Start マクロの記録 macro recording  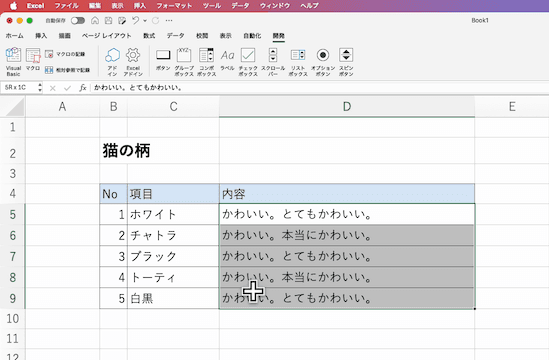pyautogui.click(x=65, y=54)
